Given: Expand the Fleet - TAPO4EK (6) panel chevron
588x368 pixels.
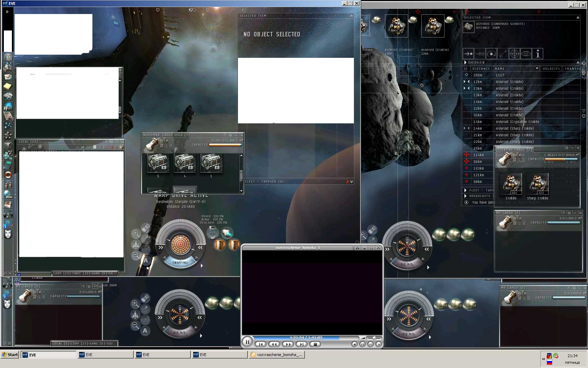Looking at the screenshot, I should 351,182.
